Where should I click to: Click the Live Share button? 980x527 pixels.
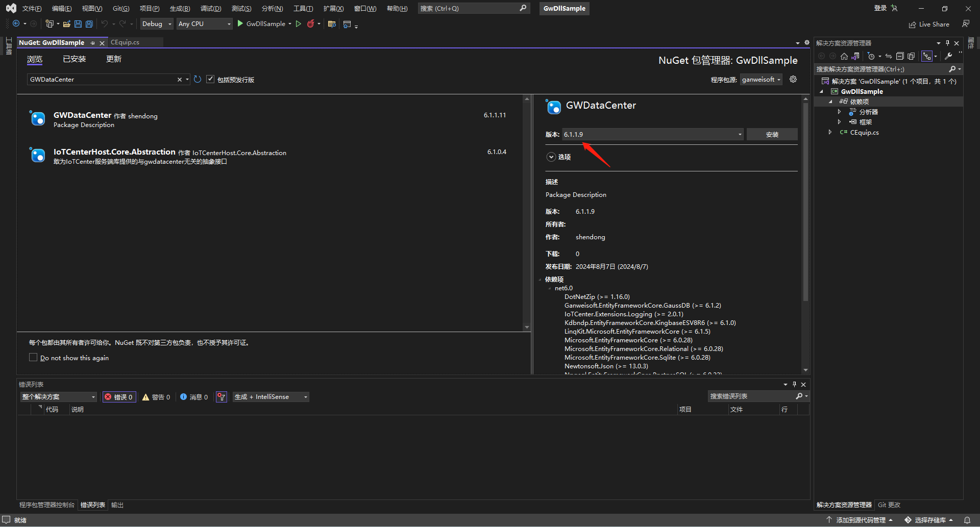pos(929,24)
